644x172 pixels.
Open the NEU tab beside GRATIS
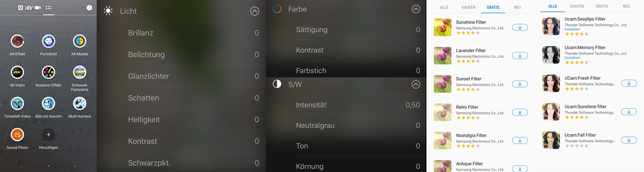pos(517,8)
